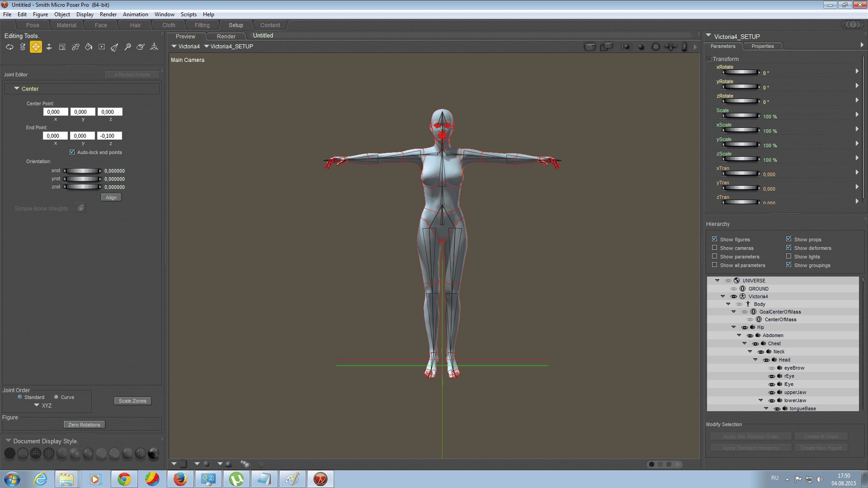Choose the silhouette display style sphere
The image size is (868, 488).
pyautogui.click(x=9, y=453)
